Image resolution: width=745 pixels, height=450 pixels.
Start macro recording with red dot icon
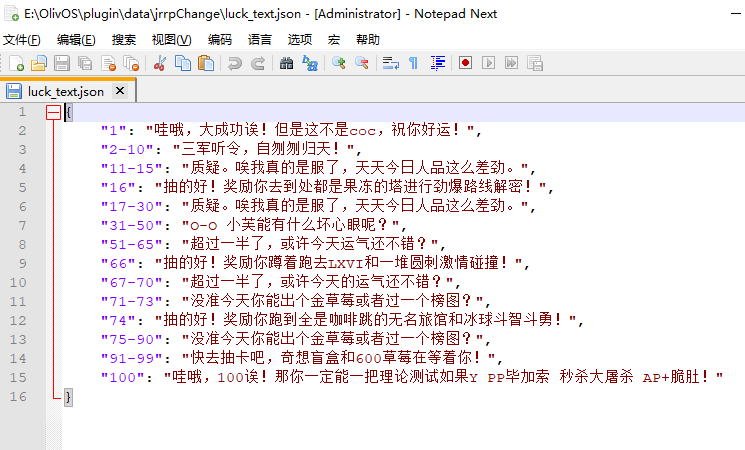pos(465,63)
